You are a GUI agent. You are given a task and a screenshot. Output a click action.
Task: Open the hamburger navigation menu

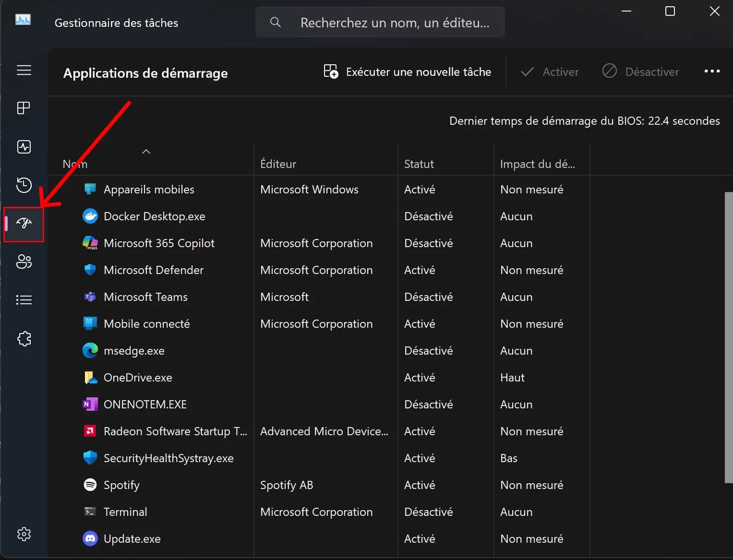tap(24, 70)
